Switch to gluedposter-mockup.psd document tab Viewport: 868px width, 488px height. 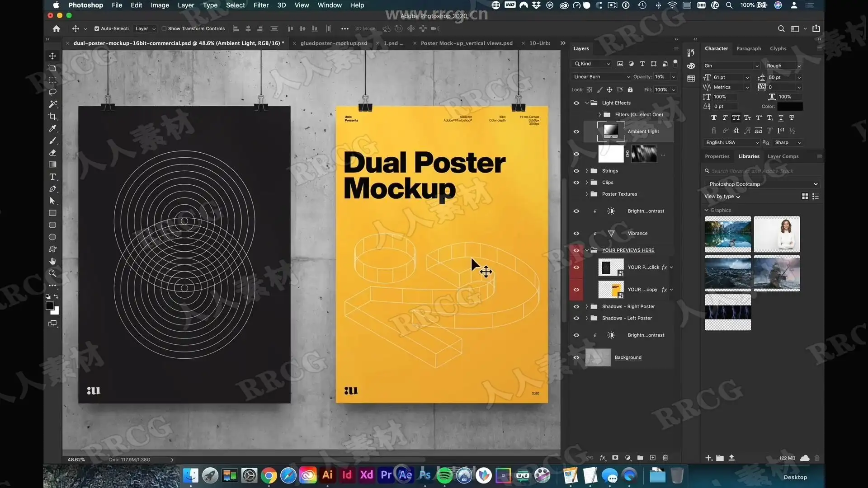(334, 43)
